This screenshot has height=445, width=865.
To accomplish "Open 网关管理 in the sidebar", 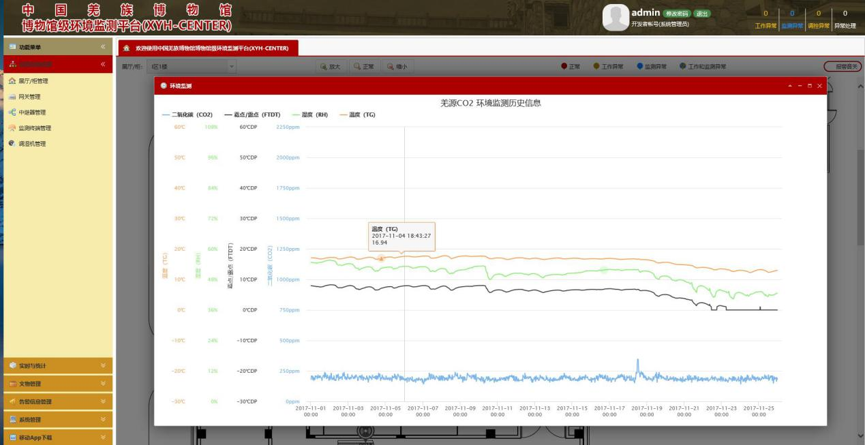I will coord(12,97).
